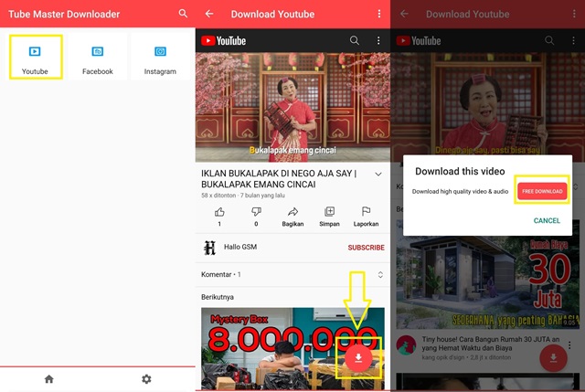
Task: Open Settings gear in bottom bar
Action: tap(146, 379)
